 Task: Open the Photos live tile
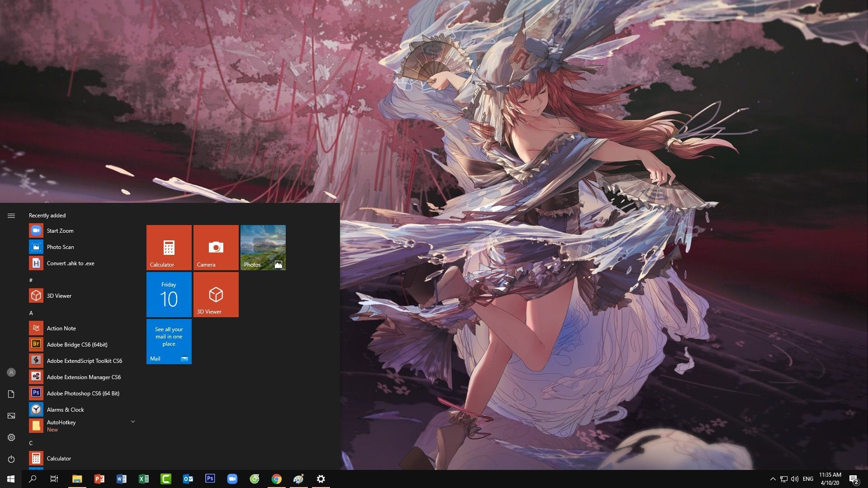click(263, 247)
